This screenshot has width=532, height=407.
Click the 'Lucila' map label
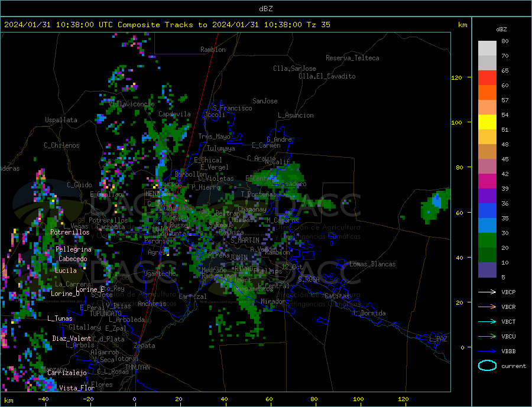coord(66,271)
